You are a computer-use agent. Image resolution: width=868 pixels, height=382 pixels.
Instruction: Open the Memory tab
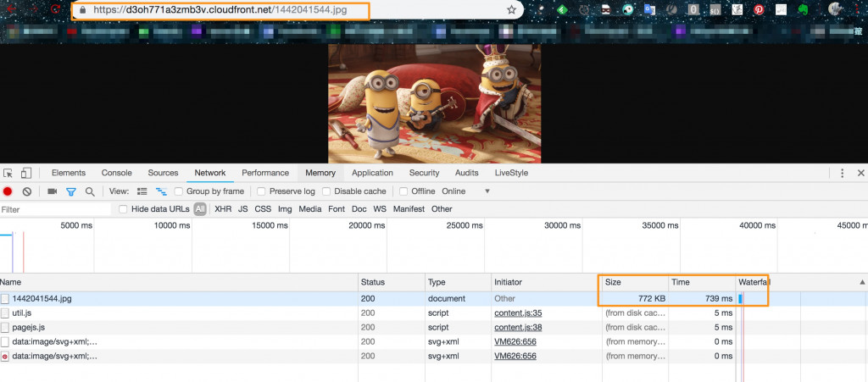coord(320,173)
